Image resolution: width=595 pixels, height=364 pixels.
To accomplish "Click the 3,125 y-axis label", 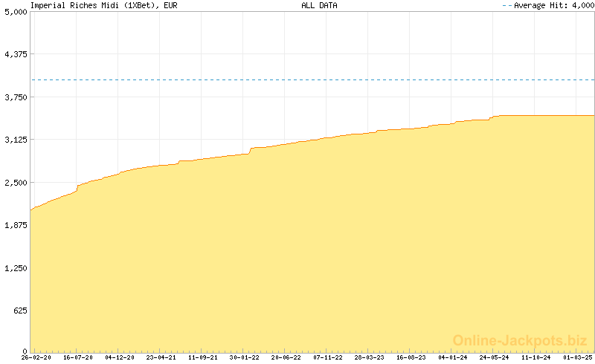I will tap(16, 140).
